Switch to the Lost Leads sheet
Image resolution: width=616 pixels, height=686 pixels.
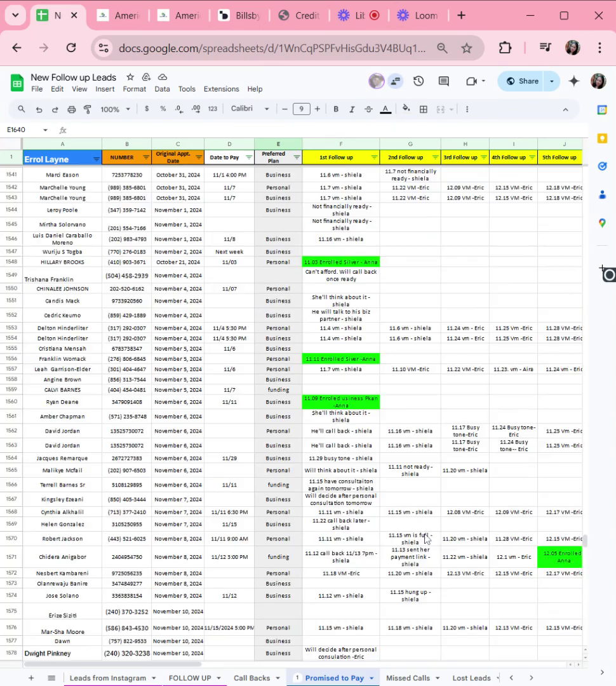tap(472, 678)
